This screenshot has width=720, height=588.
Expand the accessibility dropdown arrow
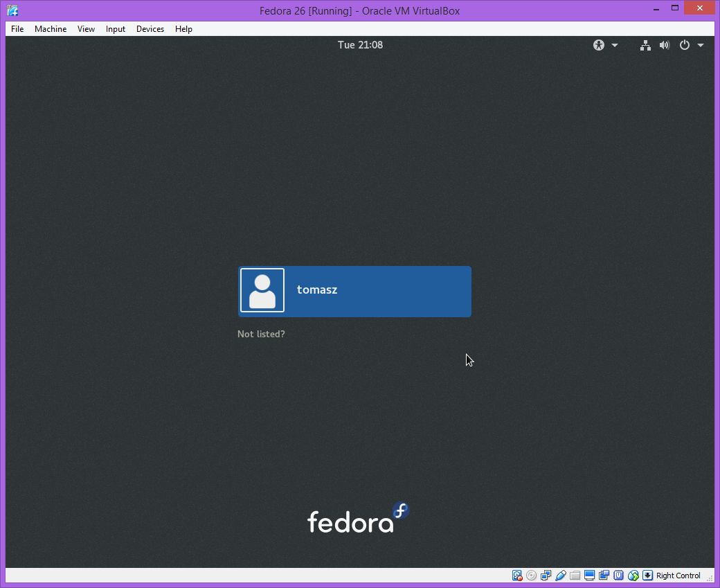pyautogui.click(x=615, y=45)
